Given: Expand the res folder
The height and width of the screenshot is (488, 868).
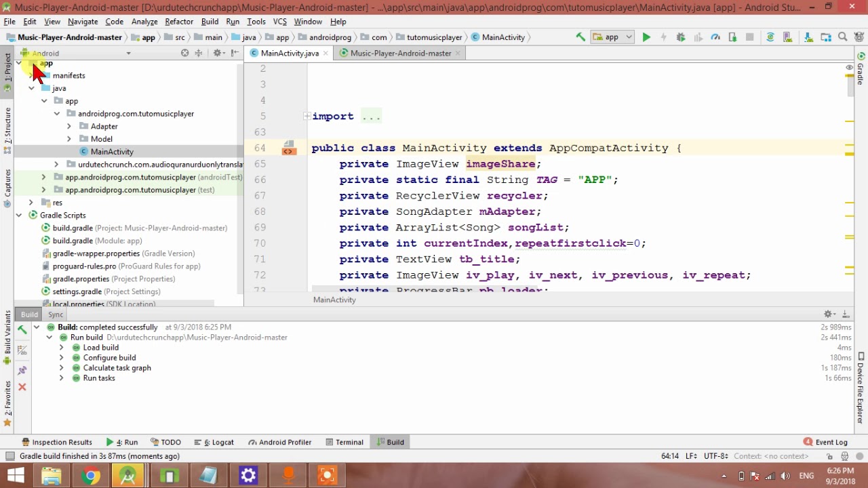Looking at the screenshot, I should click(31, 203).
